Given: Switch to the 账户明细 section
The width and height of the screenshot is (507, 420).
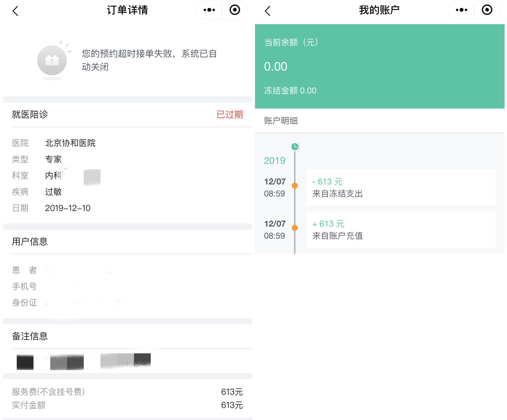Looking at the screenshot, I should 280,121.
